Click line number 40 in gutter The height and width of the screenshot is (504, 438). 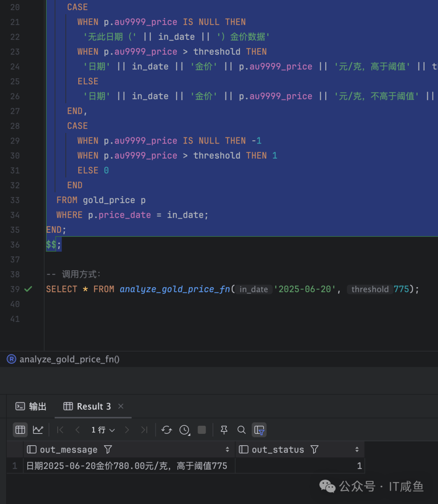15,304
